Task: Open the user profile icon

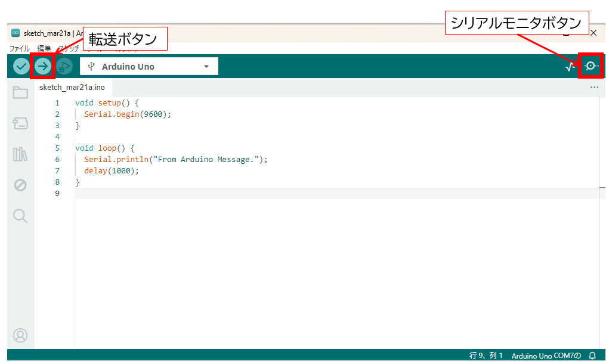Action: (20, 335)
